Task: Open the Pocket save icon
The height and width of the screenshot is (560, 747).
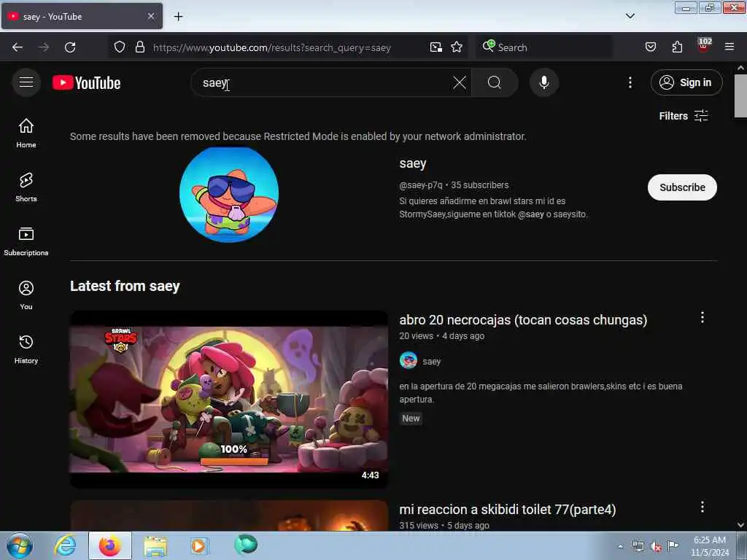Action: pyautogui.click(x=650, y=47)
